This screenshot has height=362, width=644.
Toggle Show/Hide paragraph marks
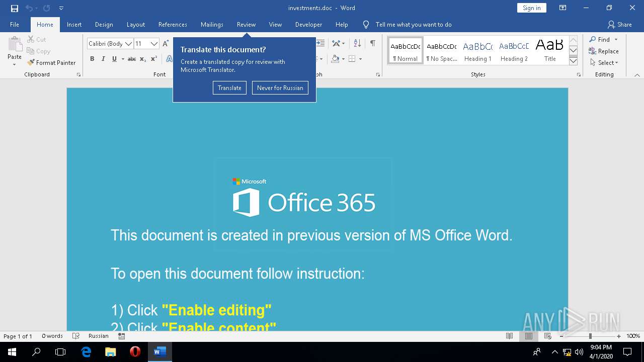coord(372,43)
